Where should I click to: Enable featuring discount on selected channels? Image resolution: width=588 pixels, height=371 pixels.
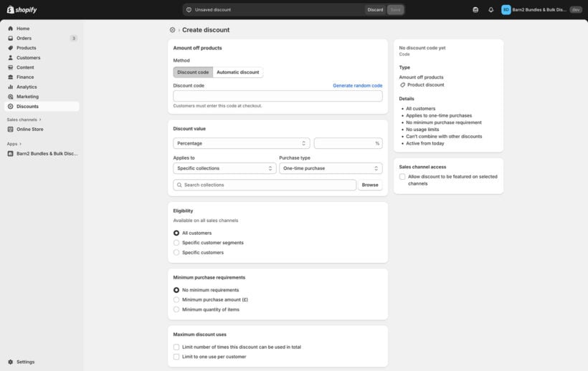point(402,177)
